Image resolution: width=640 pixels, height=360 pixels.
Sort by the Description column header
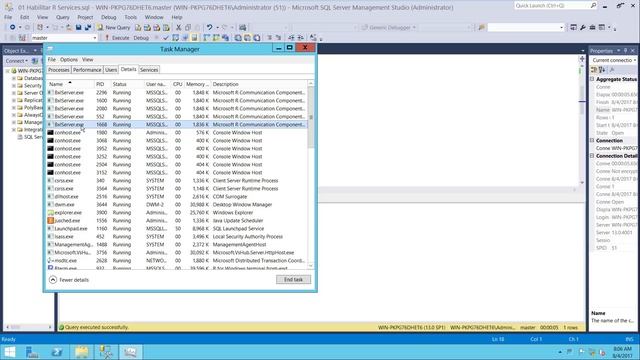click(259, 84)
